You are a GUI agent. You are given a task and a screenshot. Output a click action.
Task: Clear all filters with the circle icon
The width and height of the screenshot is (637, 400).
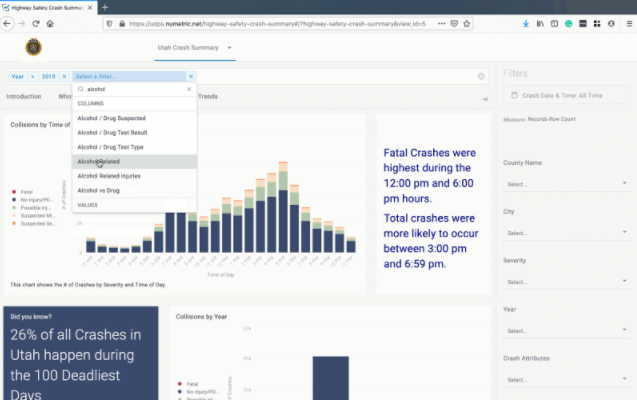pyautogui.click(x=481, y=76)
